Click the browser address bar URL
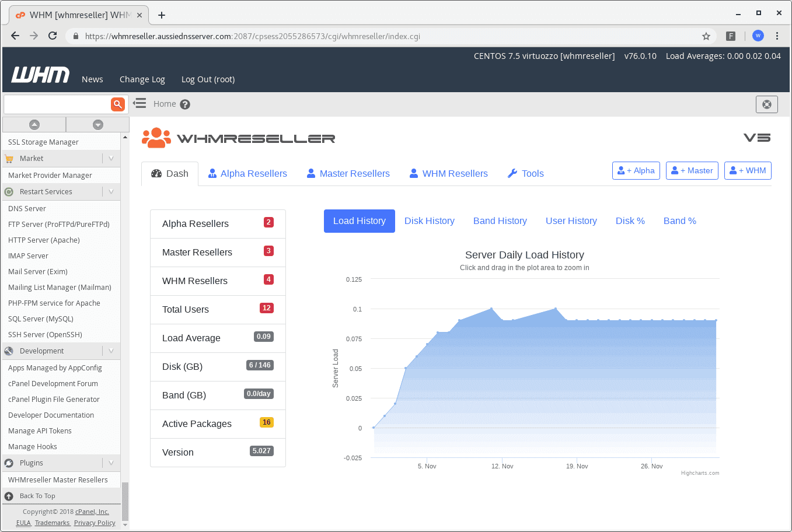Screen dimensions: 792x532 (253, 36)
